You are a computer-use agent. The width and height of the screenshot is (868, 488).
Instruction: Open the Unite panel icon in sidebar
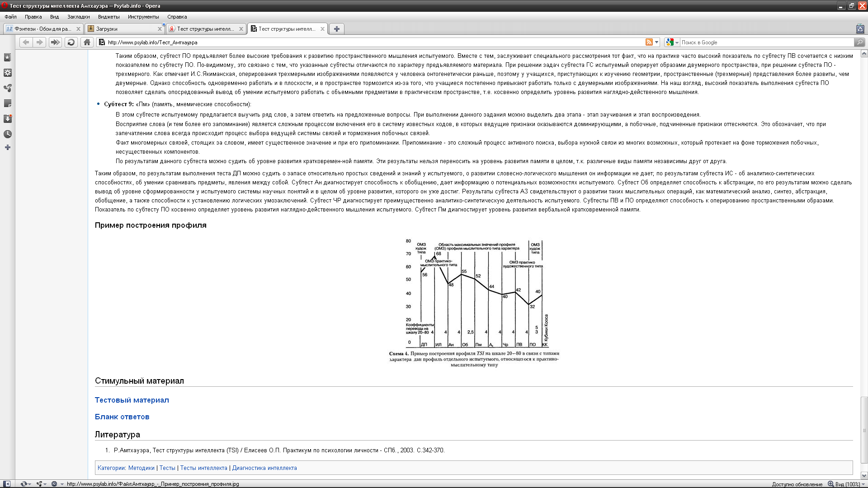tap(8, 88)
